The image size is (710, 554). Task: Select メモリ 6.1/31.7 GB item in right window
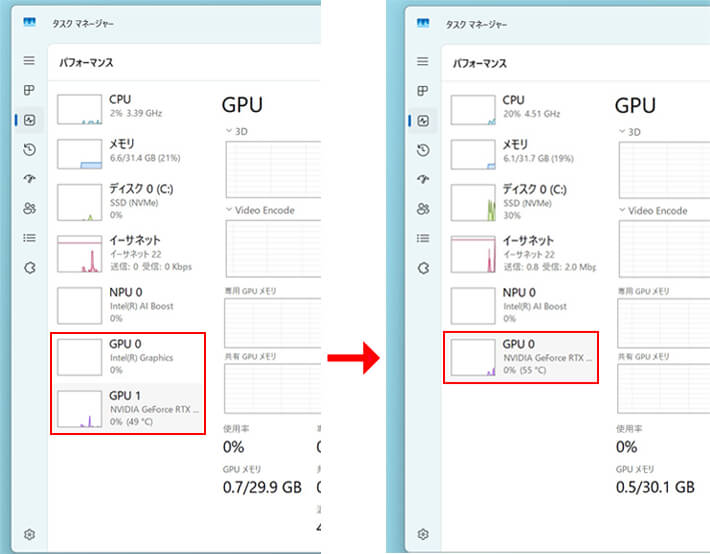coord(522,154)
